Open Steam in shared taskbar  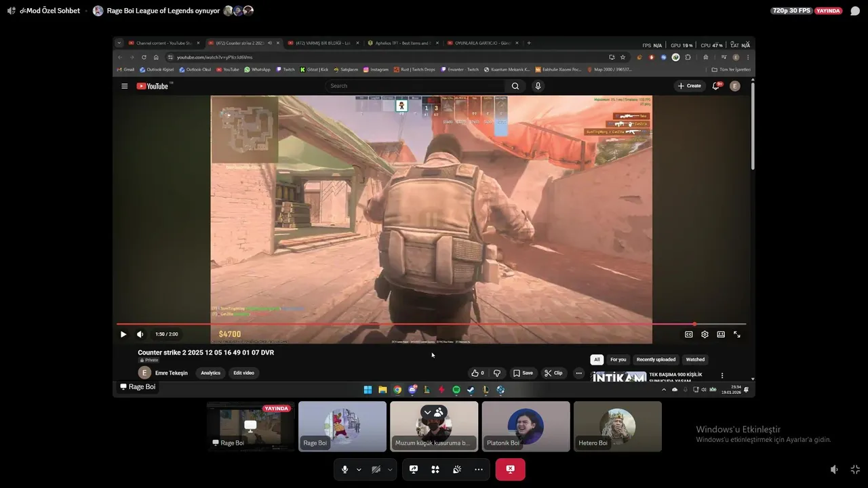point(471,390)
